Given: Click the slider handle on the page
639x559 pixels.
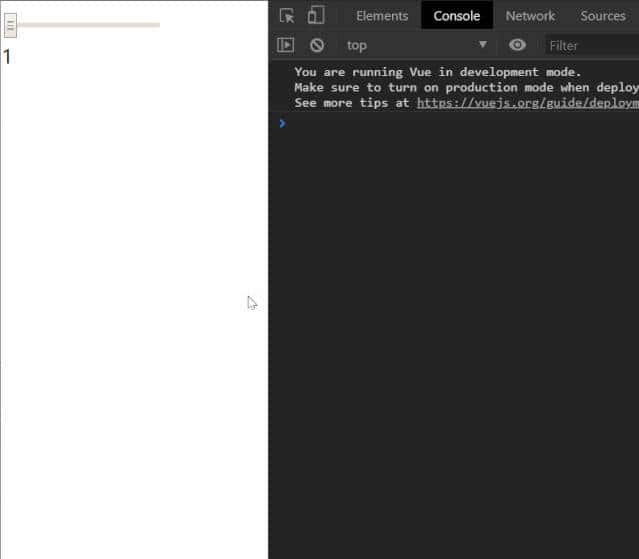Looking at the screenshot, I should pyautogui.click(x=11, y=25).
